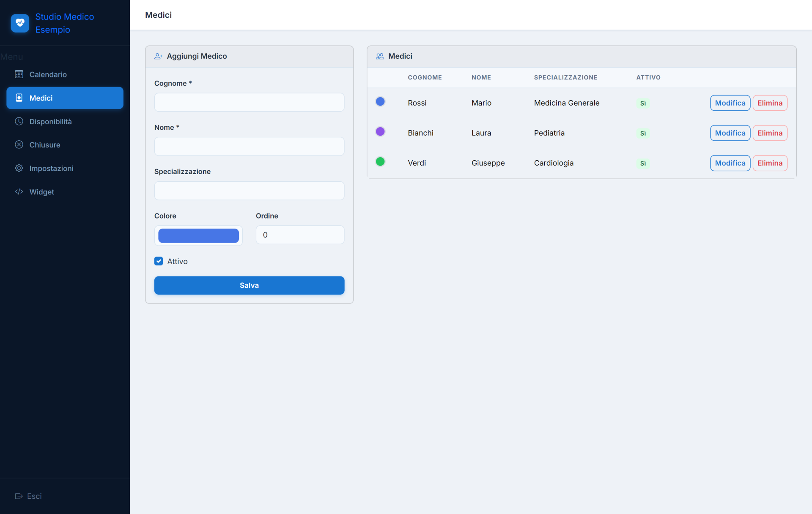
Task: Click the Disponibilità clock icon
Action: [x=19, y=121]
